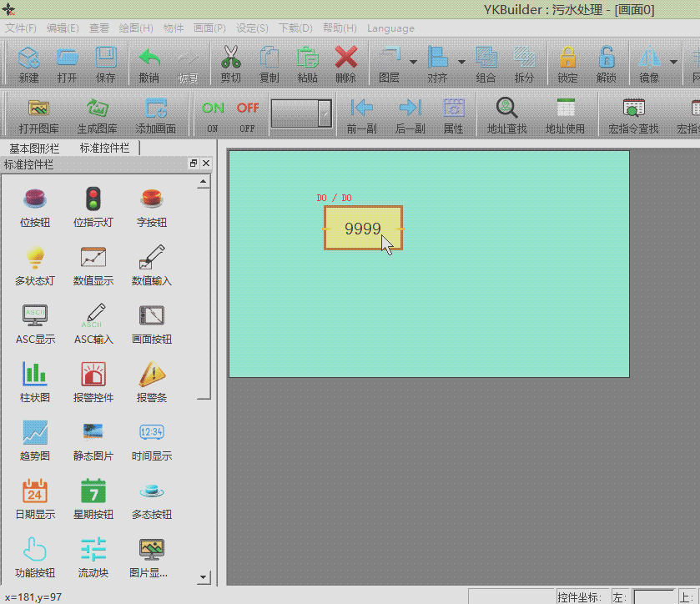Click the 剪切 scissors toolbar icon
Image resolution: width=700 pixels, height=604 pixels.
(x=230, y=64)
